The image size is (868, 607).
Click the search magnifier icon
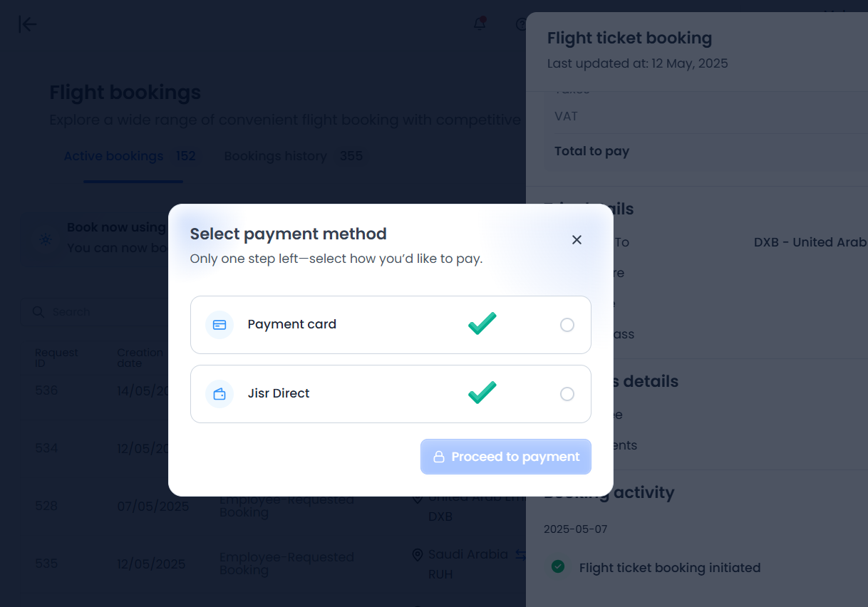coord(38,312)
